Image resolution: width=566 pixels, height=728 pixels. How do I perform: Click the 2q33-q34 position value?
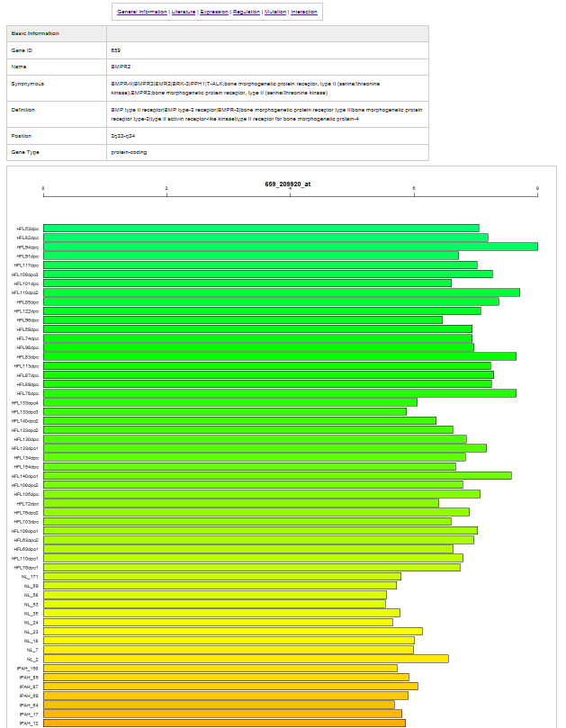122,135
